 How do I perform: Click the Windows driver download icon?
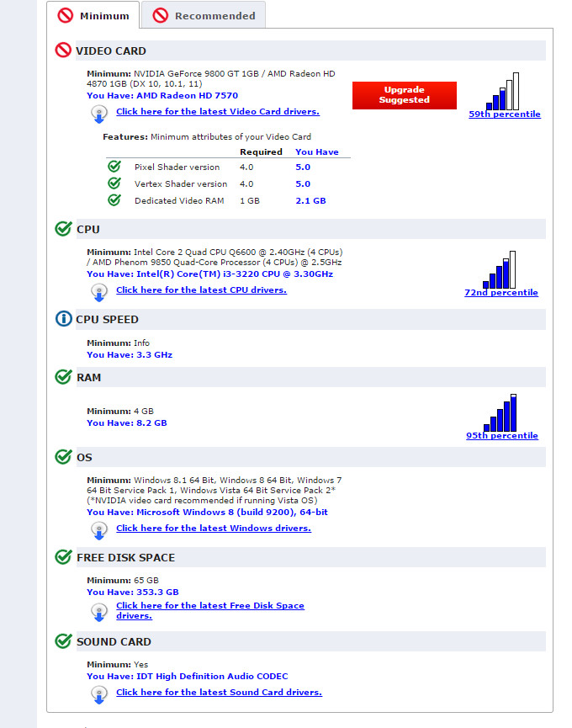pos(99,531)
